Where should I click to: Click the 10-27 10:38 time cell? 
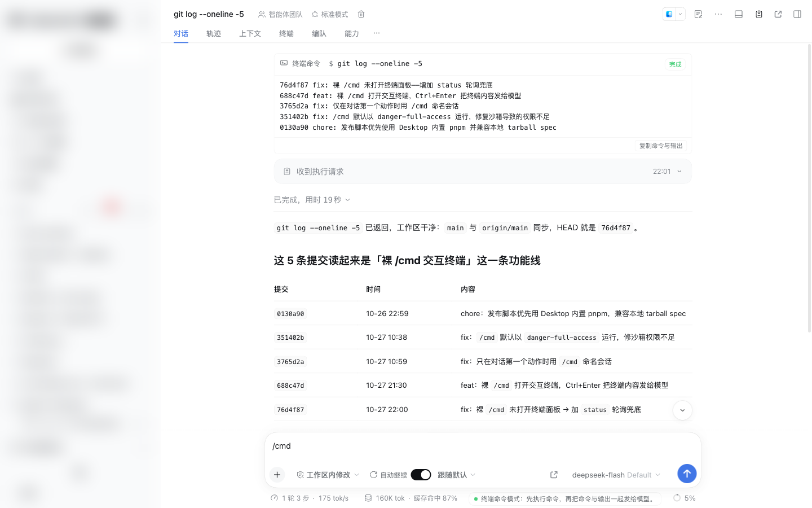pos(386,338)
